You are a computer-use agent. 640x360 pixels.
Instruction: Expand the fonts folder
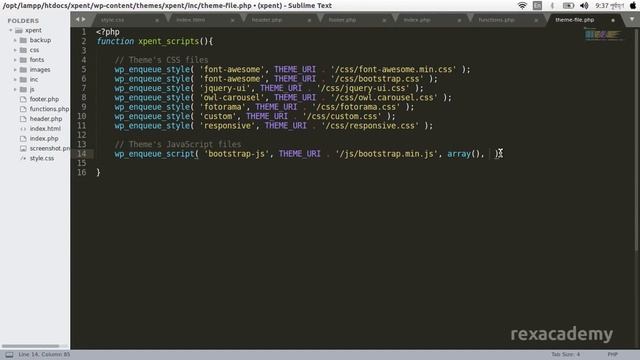coord(15,60)
